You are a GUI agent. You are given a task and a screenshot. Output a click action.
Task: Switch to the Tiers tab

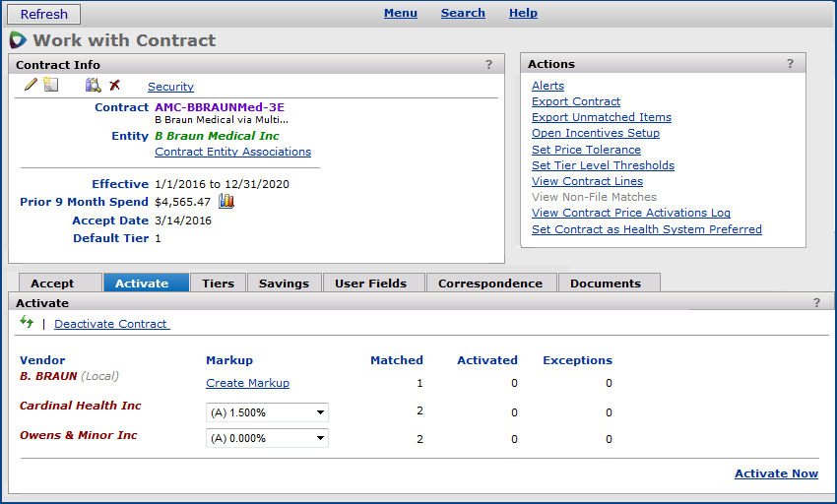point(218,283)
